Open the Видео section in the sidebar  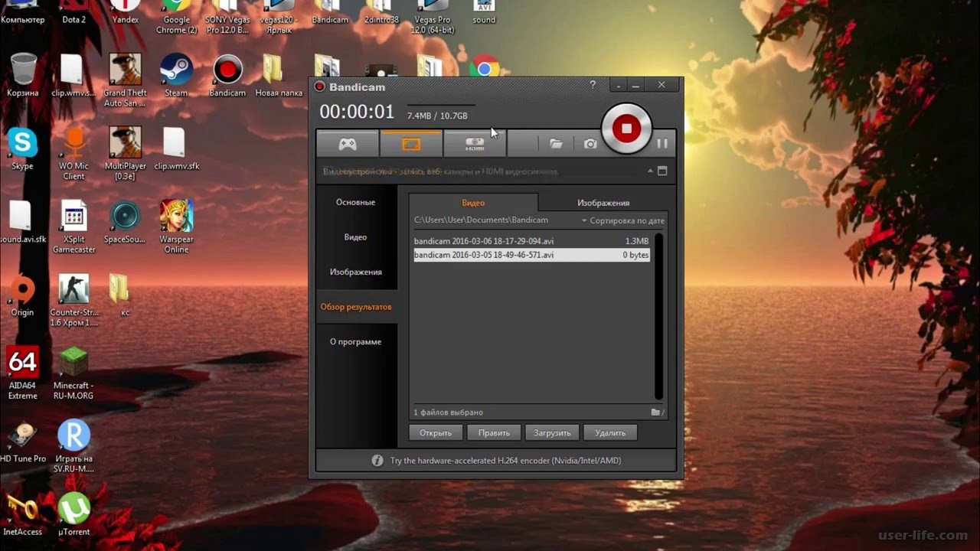pyautogui.click(x=355, y=237)
